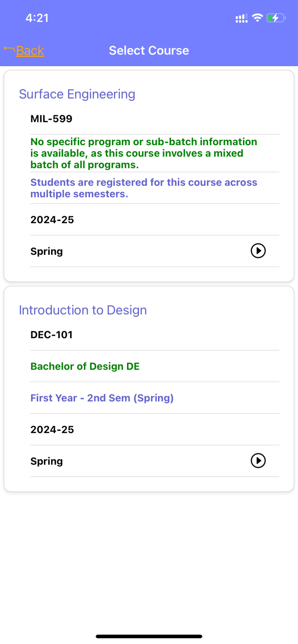This screenshot has width=298, height=644.
Task: Tap the Wi-Fi status icon
Action: coord(257,18)
